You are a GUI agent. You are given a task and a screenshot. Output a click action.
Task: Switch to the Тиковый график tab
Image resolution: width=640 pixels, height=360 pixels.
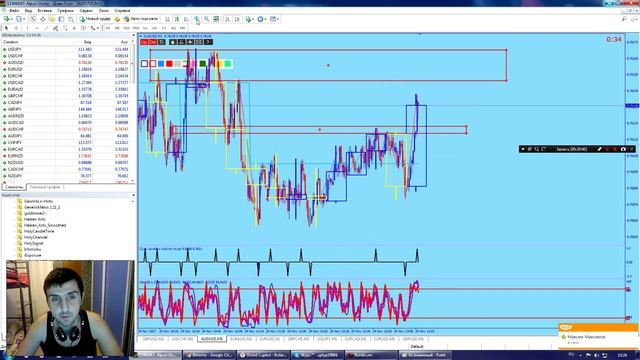(x=45, y=187)
